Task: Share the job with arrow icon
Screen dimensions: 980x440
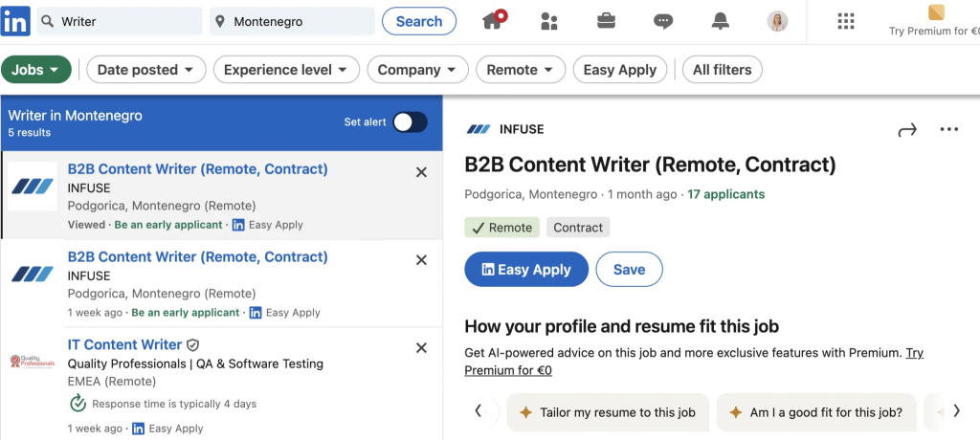Action: [907, 130]
